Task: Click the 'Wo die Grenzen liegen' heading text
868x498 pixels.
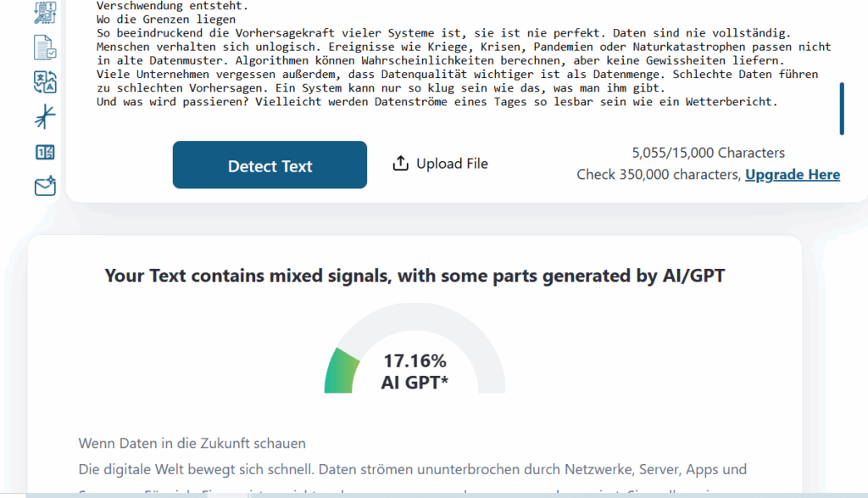Action: point(167,20)
